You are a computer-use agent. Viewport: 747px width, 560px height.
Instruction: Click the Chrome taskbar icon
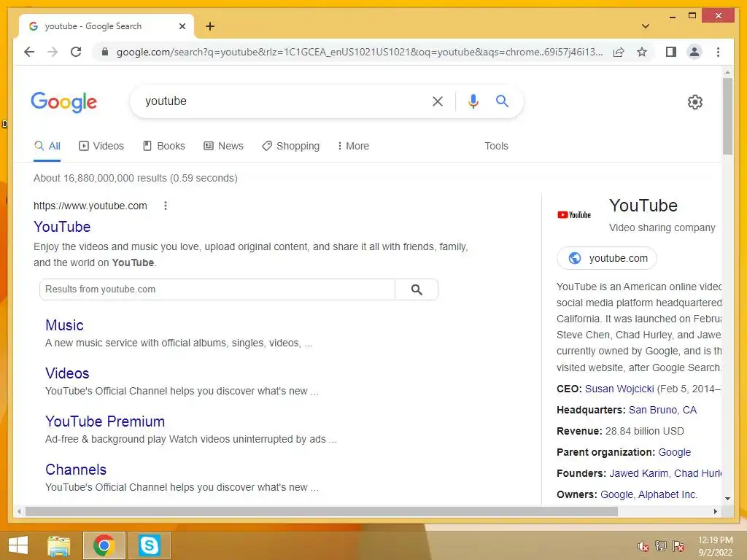(104, 545)
